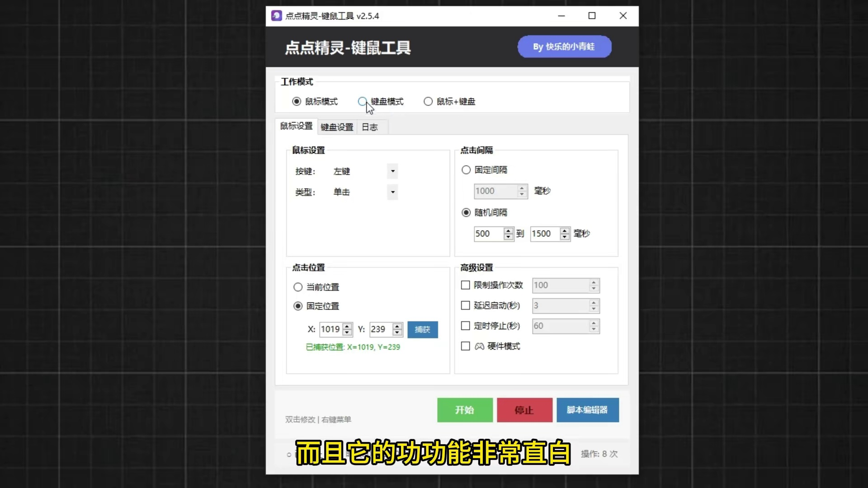Enable 限制操作次数 checkbox
The width and height of the screenshot is (868, 488).
click(465, 285)
